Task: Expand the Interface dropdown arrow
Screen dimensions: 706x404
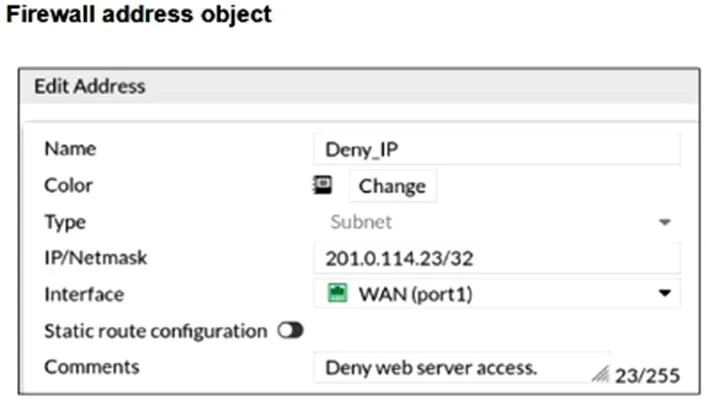Action: coord(665,294)
